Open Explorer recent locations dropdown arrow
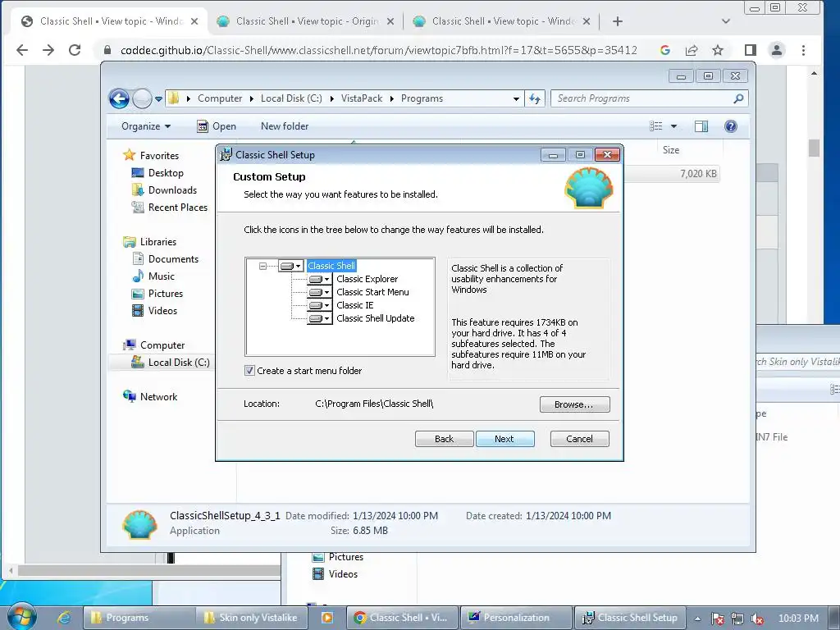Viewport: 840px width, 630px height. point(158,99)
